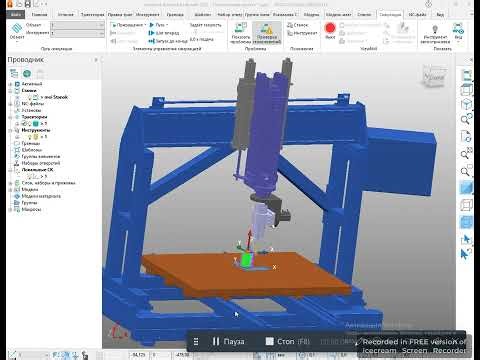Click the green globe icon in explorer
Viewport: 480px width, 360px height.
tap(27, 73)
